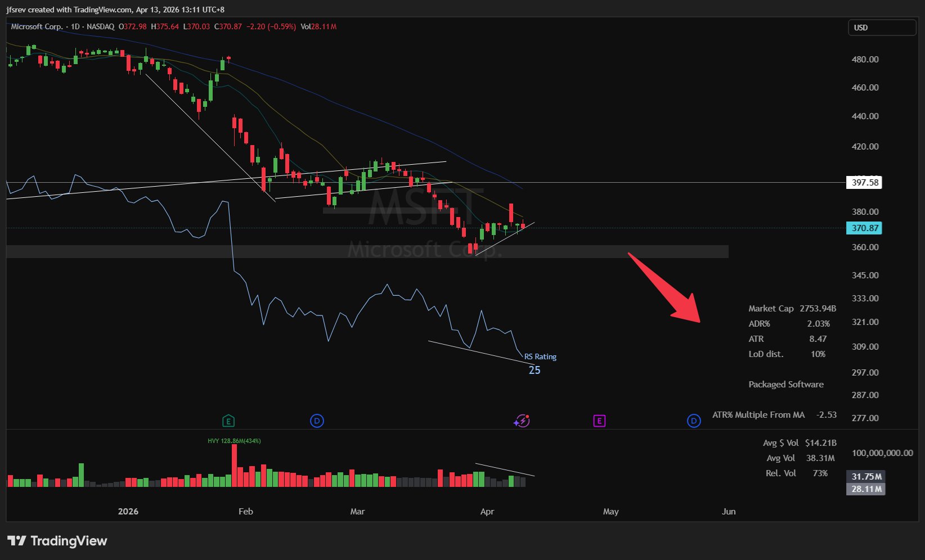
Task: Click the 380.00 price axis label
Action: pyautogui.click(x=865, y=211)
